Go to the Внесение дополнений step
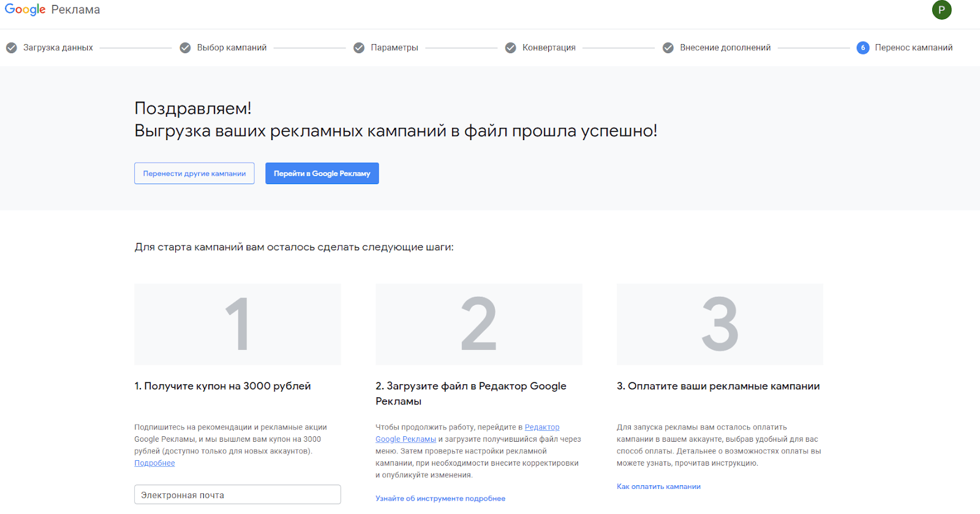Screen dimensions: 980x514 tap(725, 48)
